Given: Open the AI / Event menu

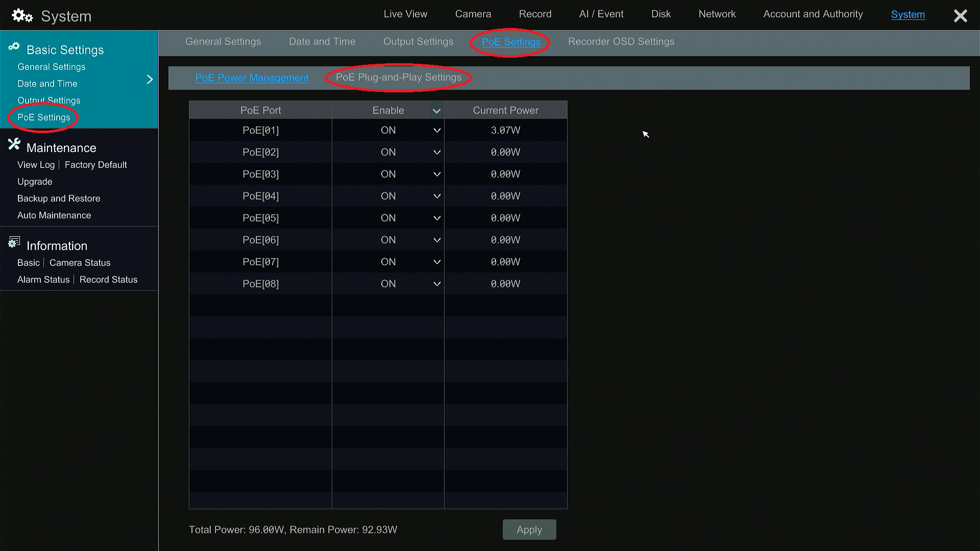Looking at the screenshot, I should tap(601, 14).
